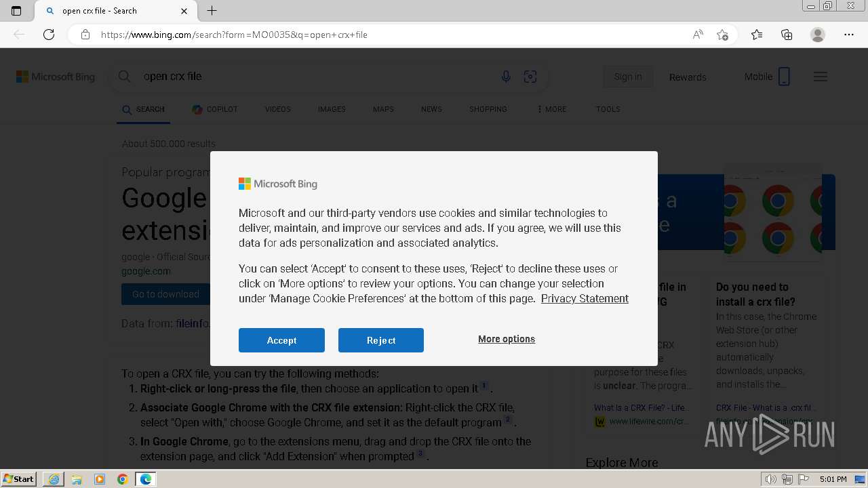This screenshot has width=868, height=488.
Task: Open the tab actions menu icon
Action: click(x=16, y=11)
